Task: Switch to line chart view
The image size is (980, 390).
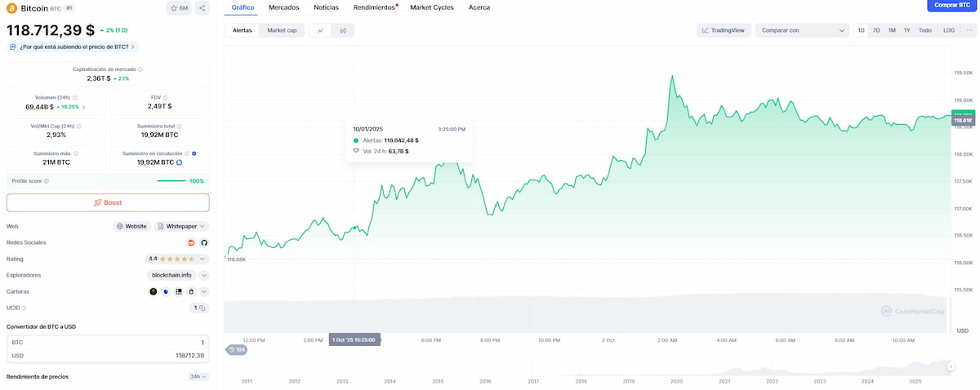Action: pos(320,30)
